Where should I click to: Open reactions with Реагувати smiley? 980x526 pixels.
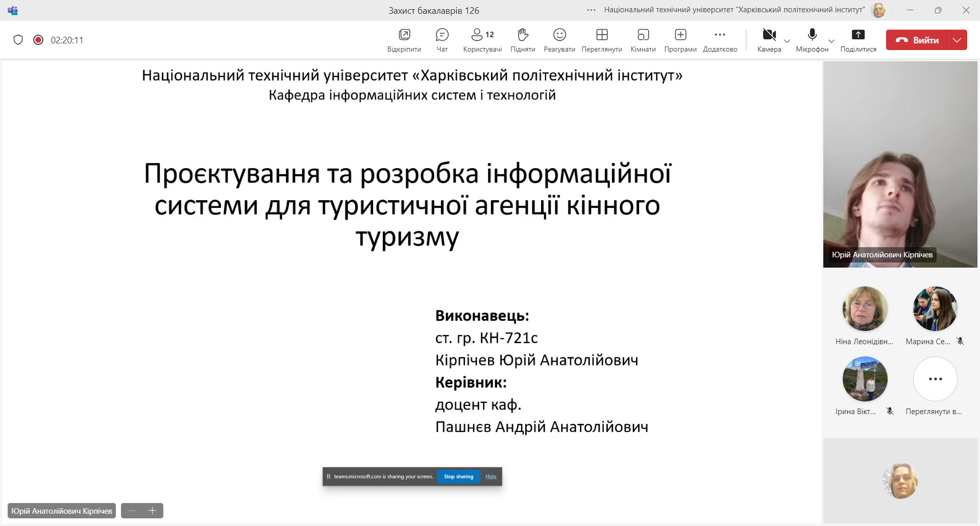click(x=559, y=40)
